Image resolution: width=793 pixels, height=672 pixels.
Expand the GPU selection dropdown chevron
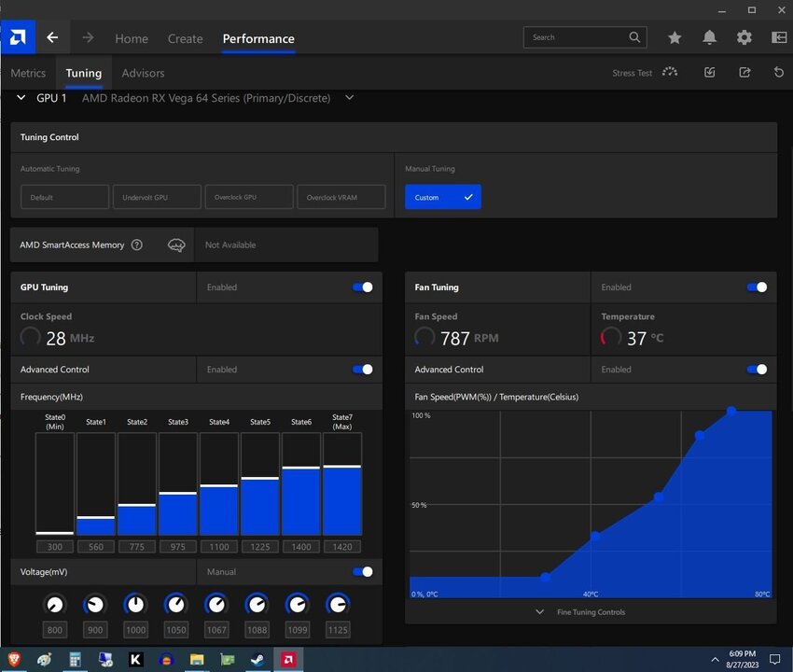click(x=350, y=98)
